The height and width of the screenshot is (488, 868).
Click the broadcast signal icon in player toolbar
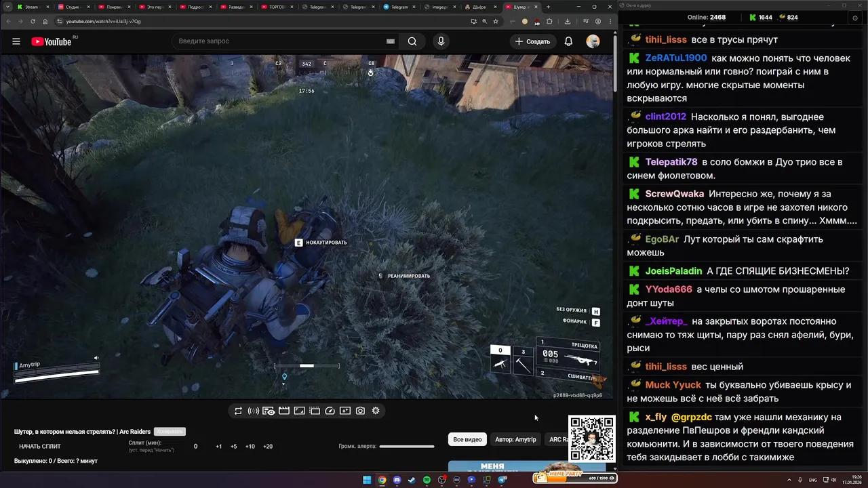click(x=254, y=411)
